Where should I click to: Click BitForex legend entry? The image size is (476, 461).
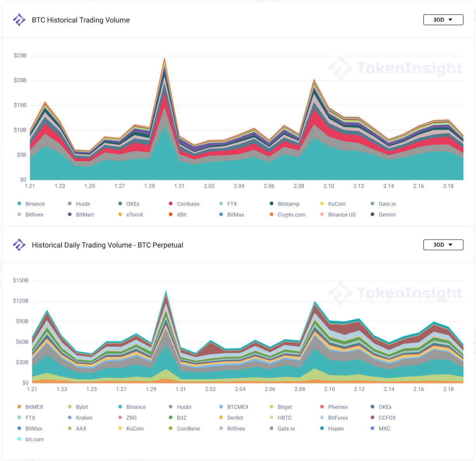[x=334, y=418]
